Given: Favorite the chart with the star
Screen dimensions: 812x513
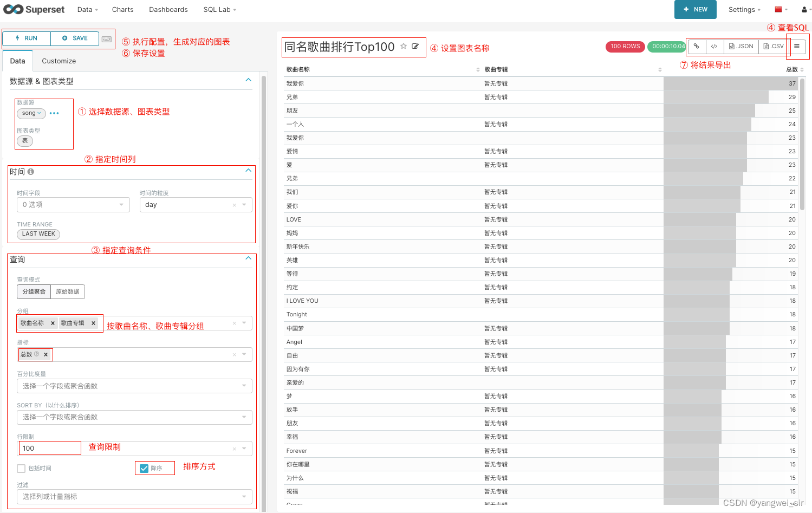Looking at the screenshot, I should [x=404, y=47].
